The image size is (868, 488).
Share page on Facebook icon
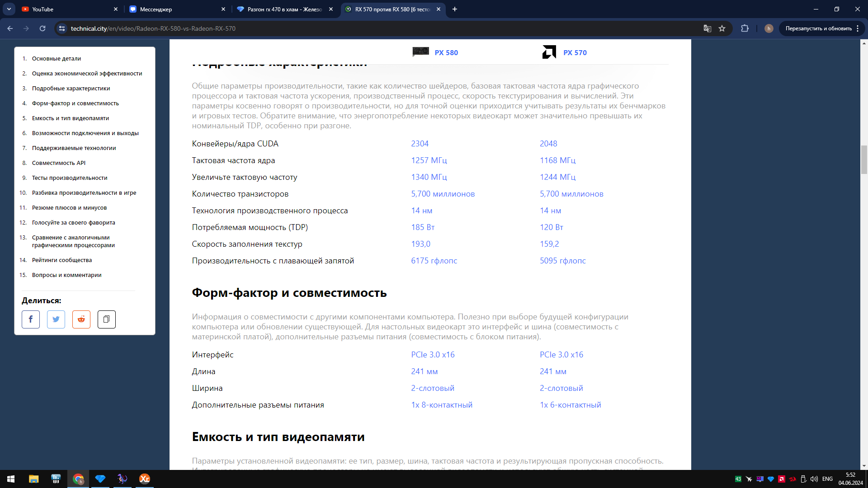31,319
